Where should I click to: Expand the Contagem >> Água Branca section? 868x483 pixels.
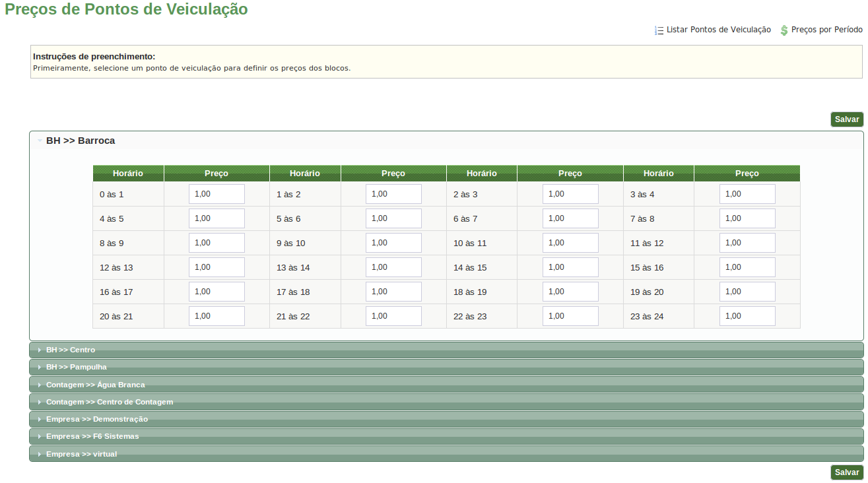(x=446, y=385)
